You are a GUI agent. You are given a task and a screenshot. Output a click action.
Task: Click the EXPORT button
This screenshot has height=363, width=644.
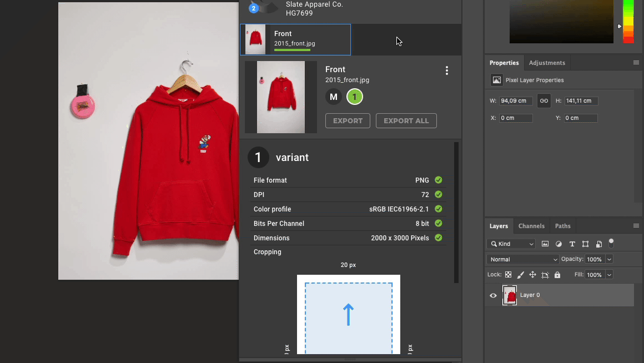tap(348, 120)
